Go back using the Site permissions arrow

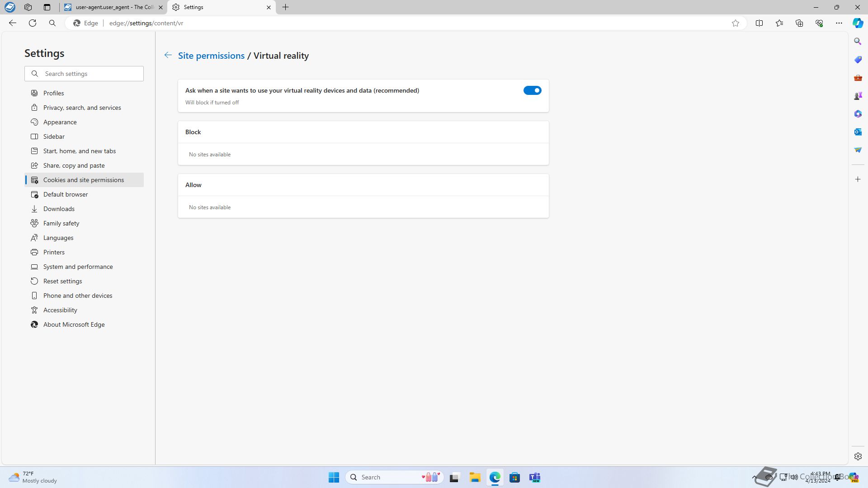[168, 55]
